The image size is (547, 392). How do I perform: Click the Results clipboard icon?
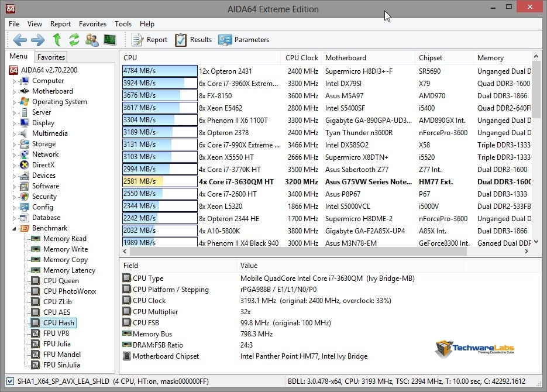coord(181,40)
